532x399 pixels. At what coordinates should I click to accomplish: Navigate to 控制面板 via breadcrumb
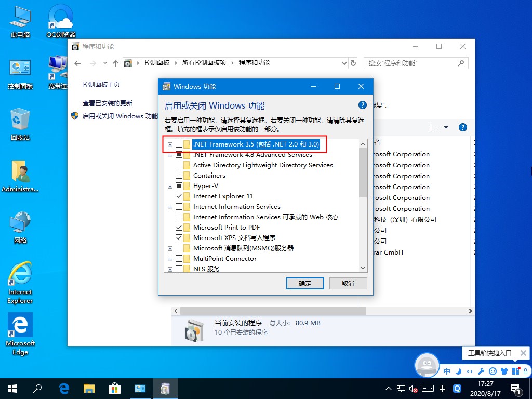point(157,63)
